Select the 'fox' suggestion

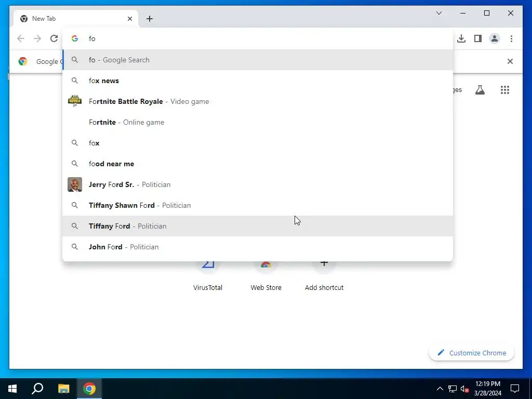click(258, 143)
